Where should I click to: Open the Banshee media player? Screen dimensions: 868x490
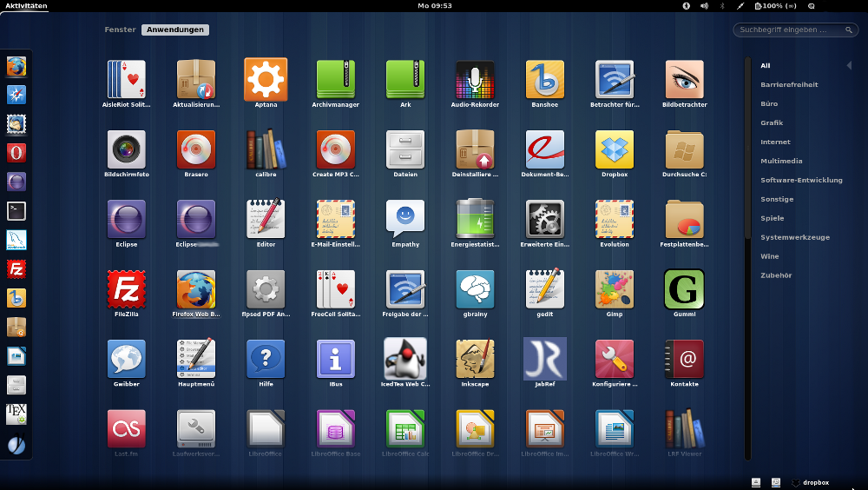coord(545,83)
